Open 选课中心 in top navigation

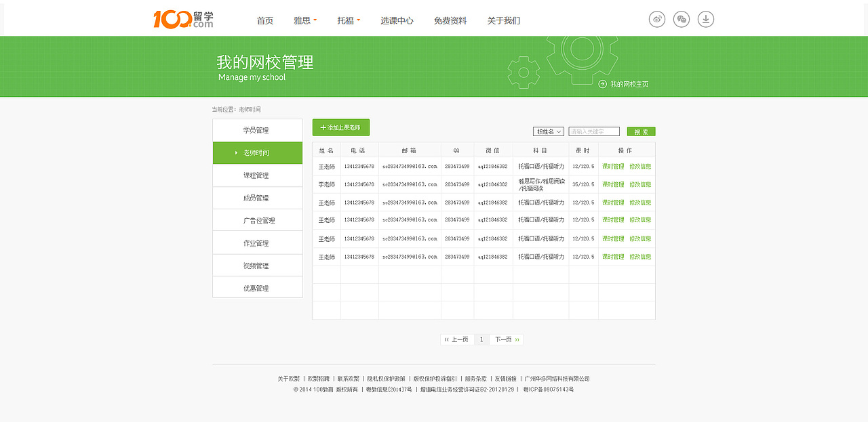(x=397, y=20)
